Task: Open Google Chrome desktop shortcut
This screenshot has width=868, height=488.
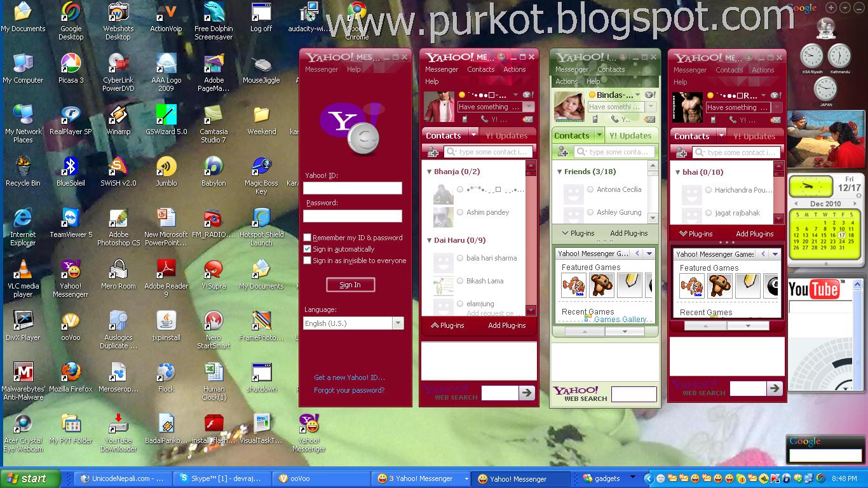Action: [357, 20]
